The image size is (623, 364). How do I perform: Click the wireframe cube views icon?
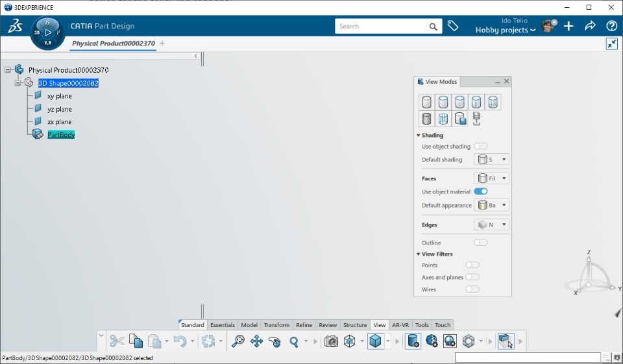click(x=350, y=341)
